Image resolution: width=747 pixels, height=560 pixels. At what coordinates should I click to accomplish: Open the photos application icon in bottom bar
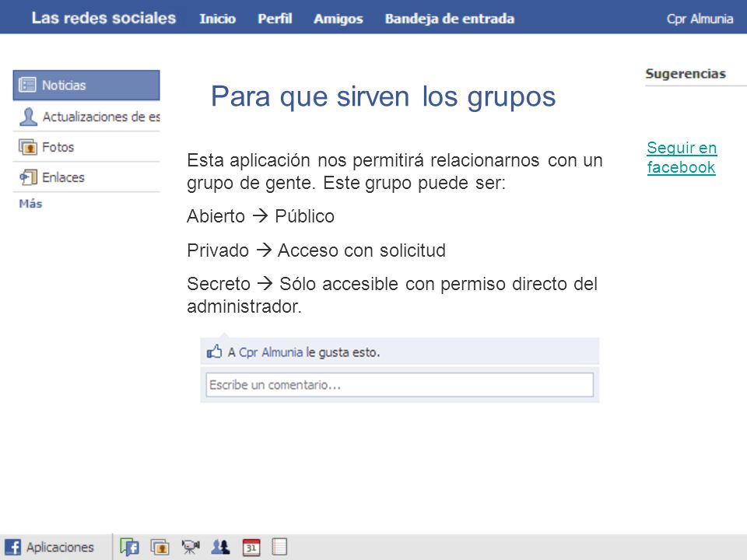point(160,547)
